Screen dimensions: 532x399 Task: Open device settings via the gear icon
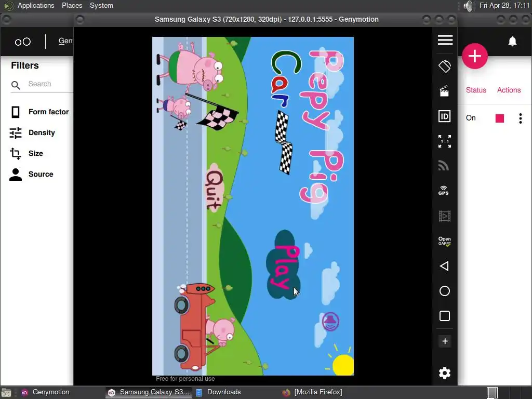point(445,373)
